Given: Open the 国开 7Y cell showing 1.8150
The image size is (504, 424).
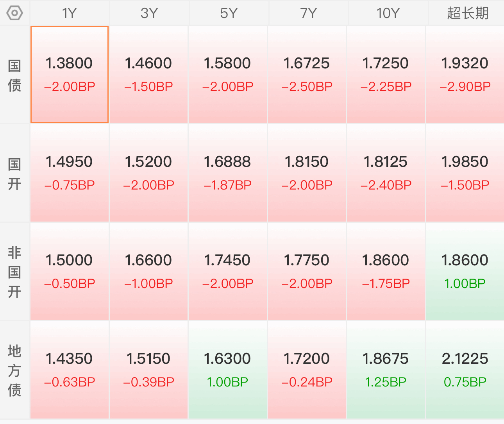Looking at the screenshot, I should pyautogui.click(x=307, y=173).
